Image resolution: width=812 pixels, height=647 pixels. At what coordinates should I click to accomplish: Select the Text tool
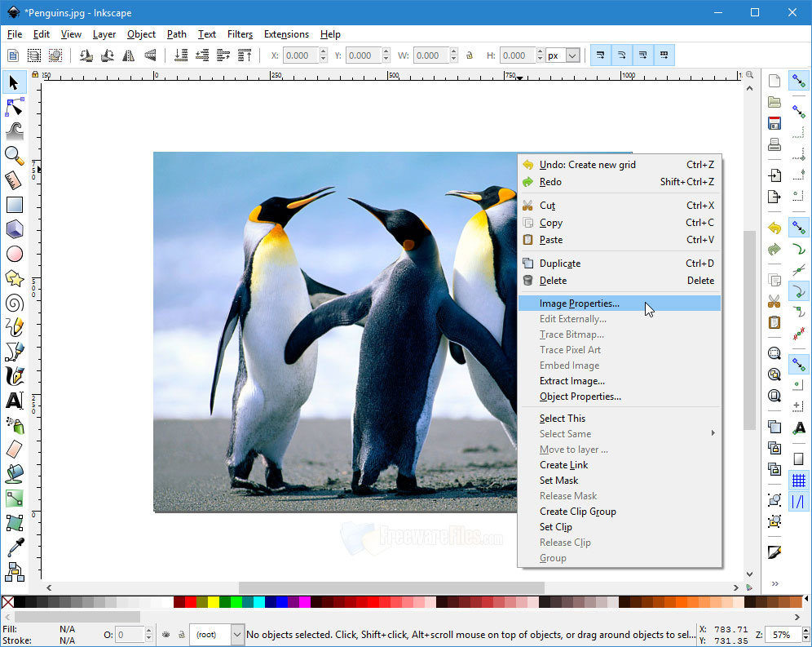coord(14,401)
